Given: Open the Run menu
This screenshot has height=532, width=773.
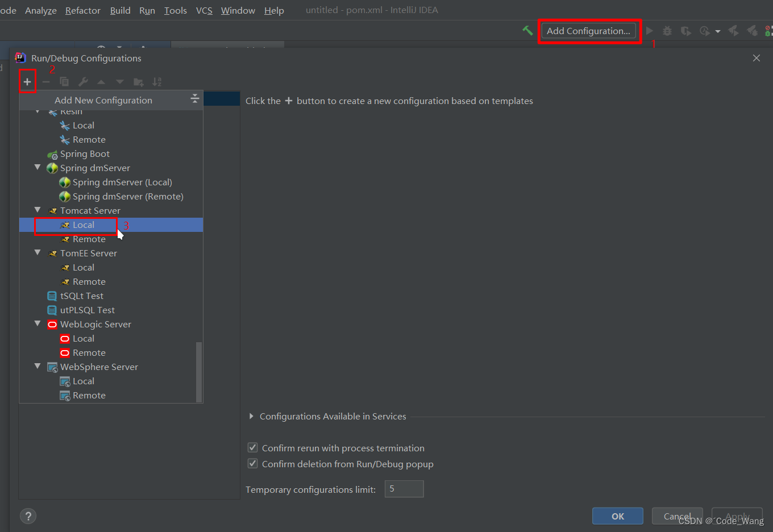Looking at the screenshot, I should [x=147, y=10].
